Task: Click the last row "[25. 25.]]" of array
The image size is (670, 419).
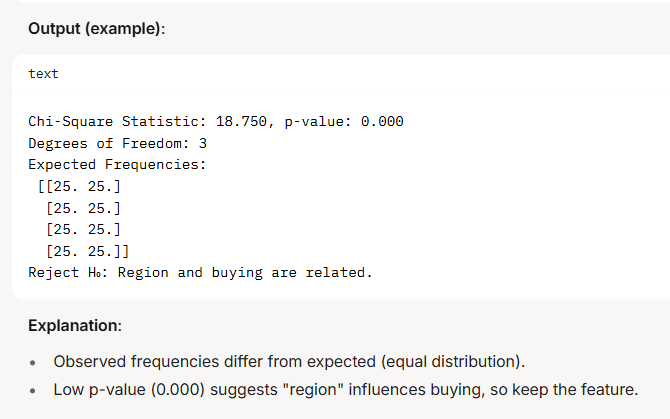Action: click(87, 251)
